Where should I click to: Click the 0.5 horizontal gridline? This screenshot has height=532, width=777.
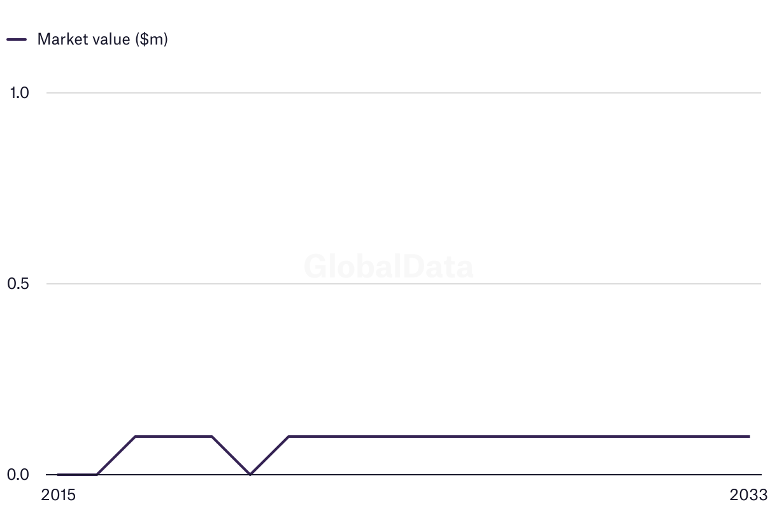click(404, 284)
